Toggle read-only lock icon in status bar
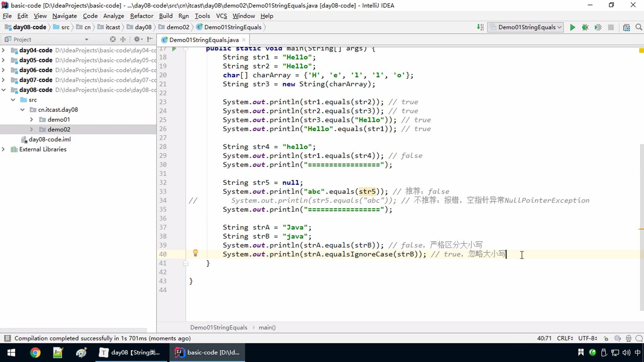 click(x=606, y=339)
